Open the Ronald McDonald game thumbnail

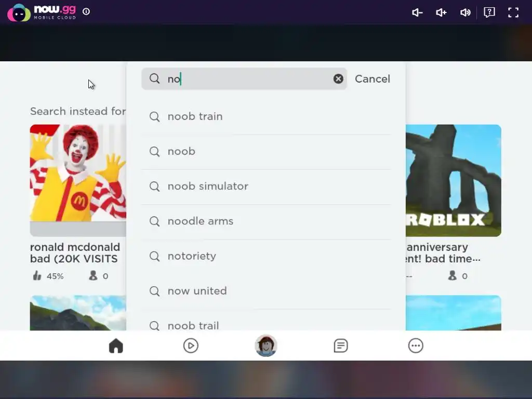pyautogui.click(x=78, y=180)
